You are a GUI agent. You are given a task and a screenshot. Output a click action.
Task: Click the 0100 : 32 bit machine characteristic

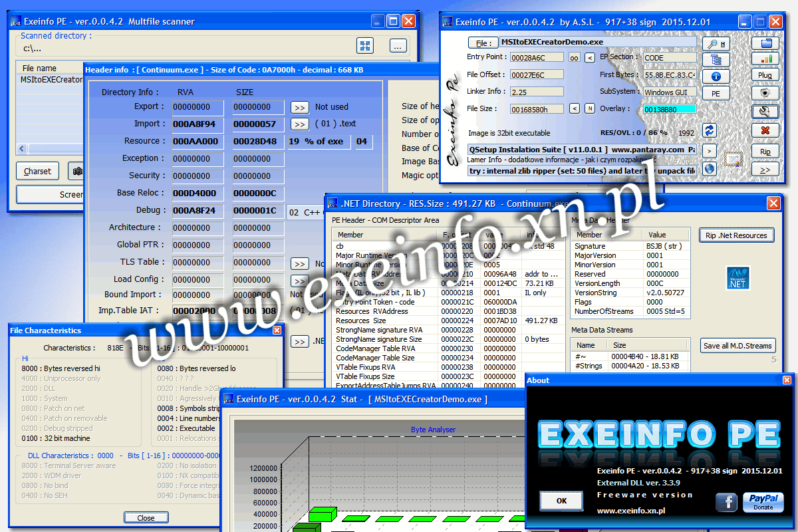[57, 438]
